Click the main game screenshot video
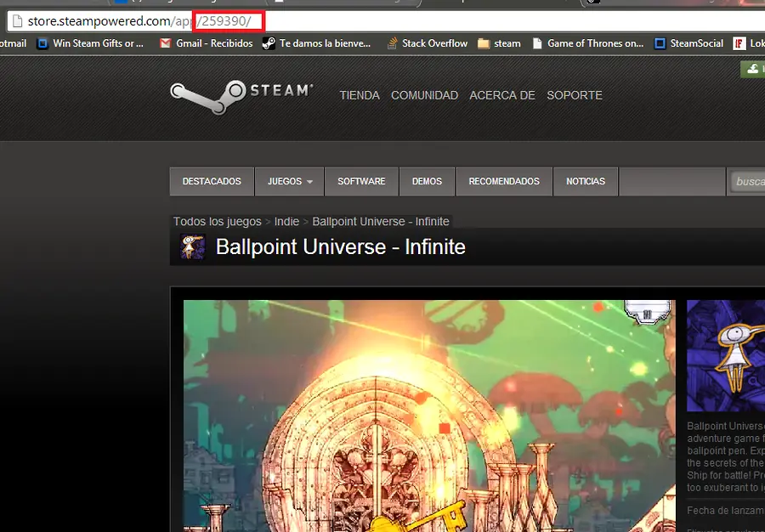Viewport: 765px width, 532px height. [x=429, y=416]
